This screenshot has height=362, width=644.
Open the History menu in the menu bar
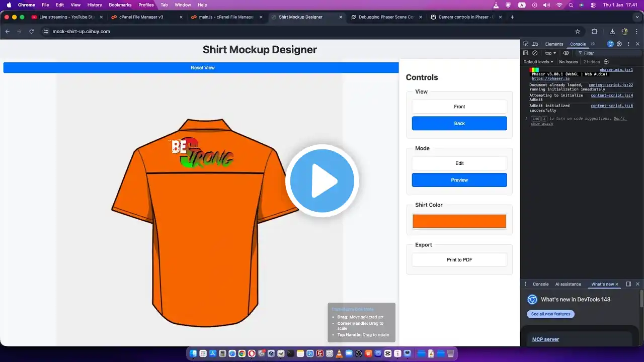tap(95, 5)
